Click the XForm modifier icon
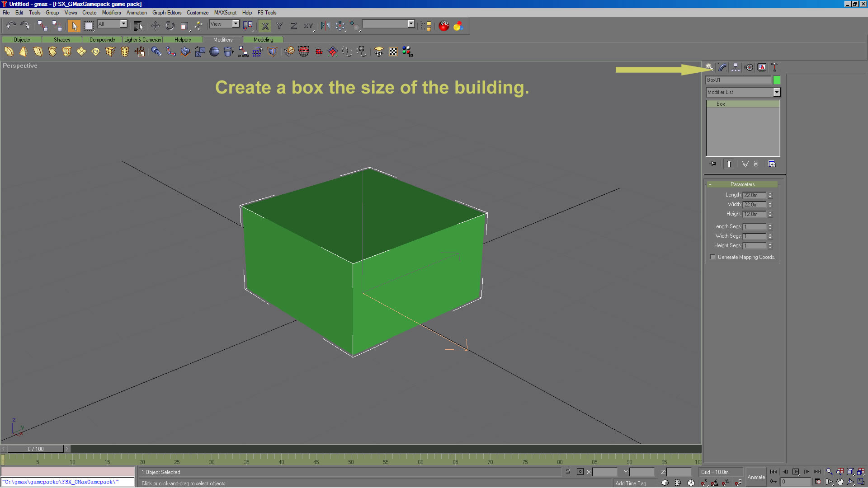 click(x=243, y=52)
